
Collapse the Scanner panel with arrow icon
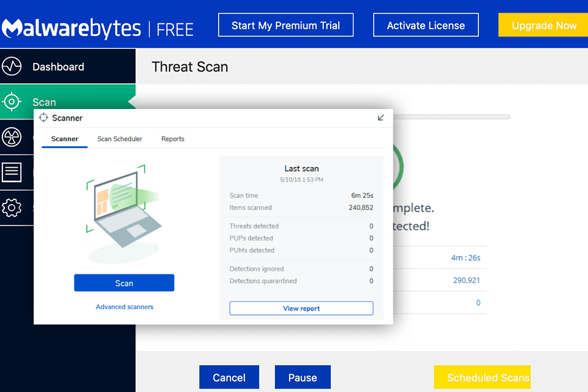pyautogui.click(x=381, y=118)
